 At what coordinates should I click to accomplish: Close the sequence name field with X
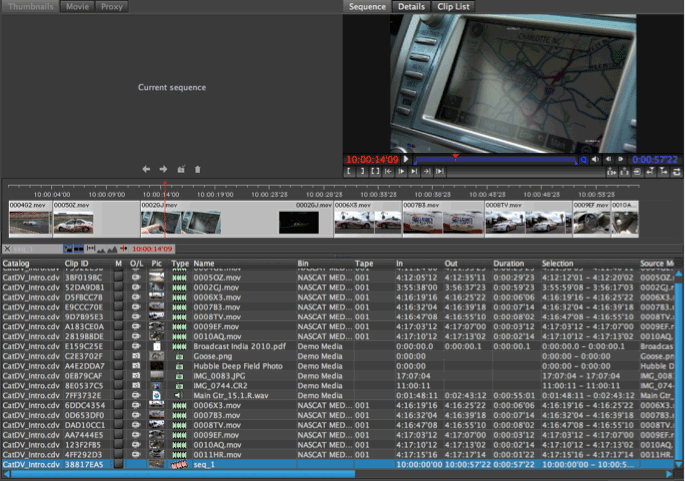point(7,249)
